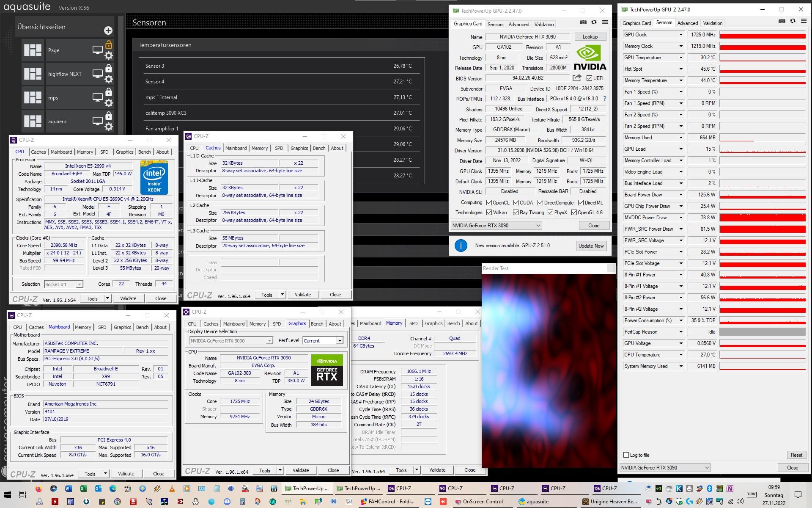Launch VLC media player from the taskbar

pyautogui.click(x=172, y=489)
